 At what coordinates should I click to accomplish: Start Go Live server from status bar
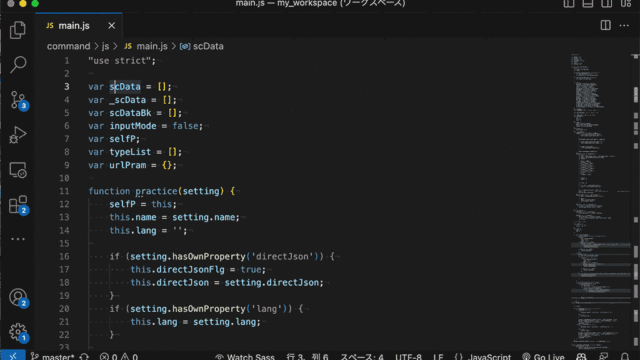[543, 357]
